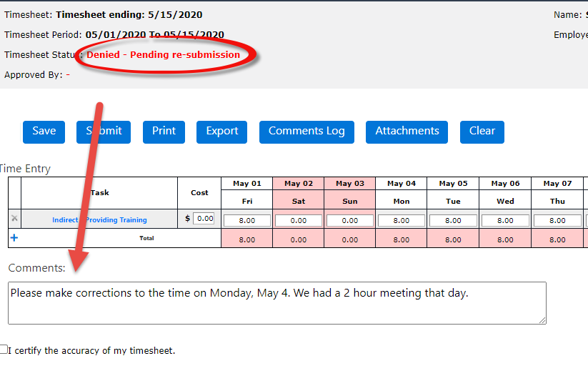Click the May 01 total cell of 8.00
Screen dimensions: 588x386
pyautogui.click(x=247, y=239)
